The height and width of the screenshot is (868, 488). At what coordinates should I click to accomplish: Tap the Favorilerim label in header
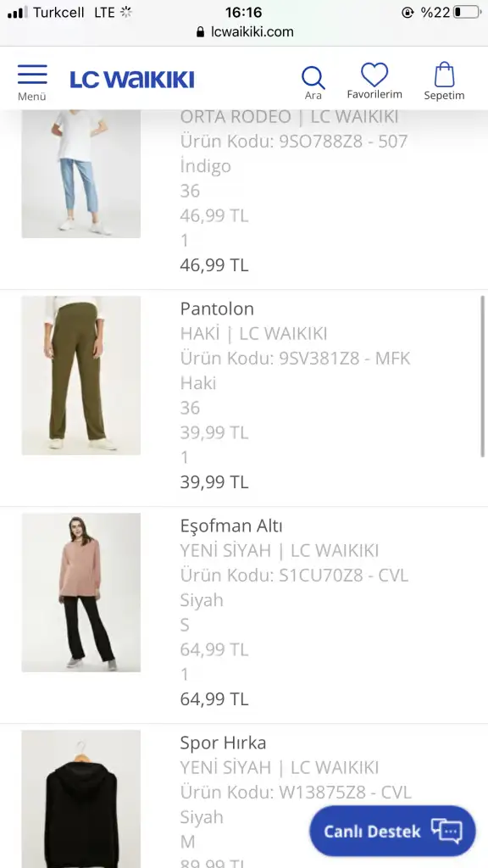click(374, 94)
